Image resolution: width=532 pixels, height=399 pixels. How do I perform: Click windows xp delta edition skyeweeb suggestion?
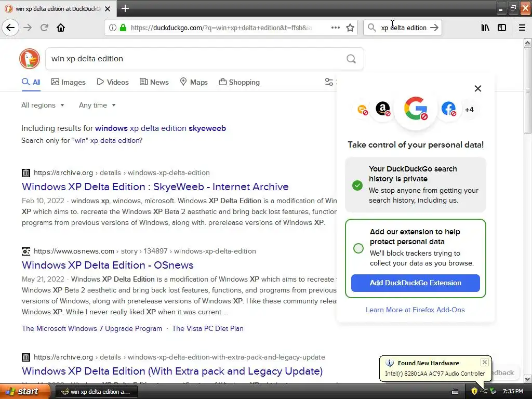coord(161,128)
